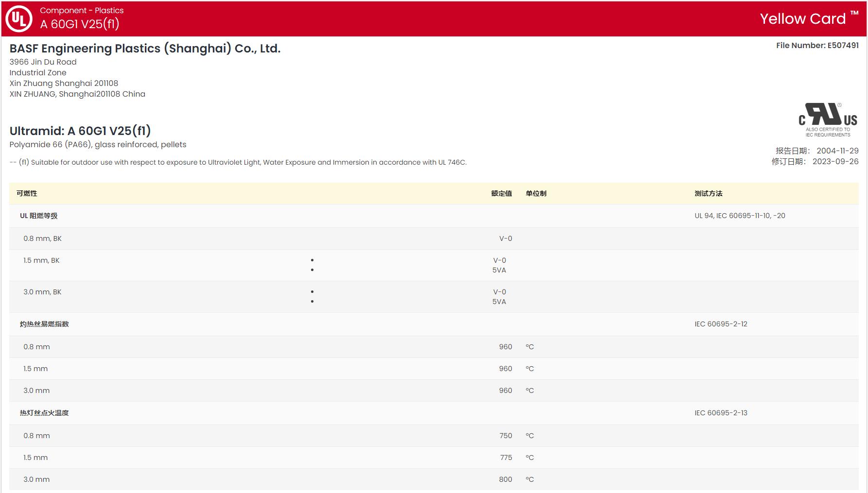The image size is (868, 493).
Task: Click the 测试方法 column header
Action: click(709, 193)
